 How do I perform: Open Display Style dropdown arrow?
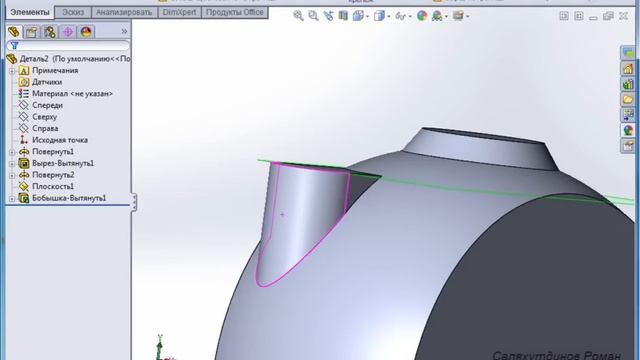(x=389, y=17)
